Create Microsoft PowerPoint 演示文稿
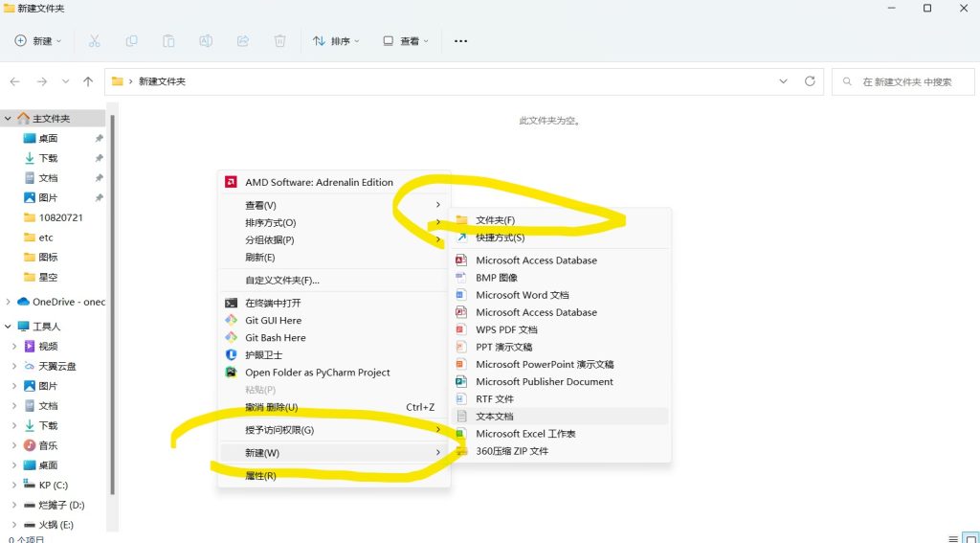 point(561,364)
